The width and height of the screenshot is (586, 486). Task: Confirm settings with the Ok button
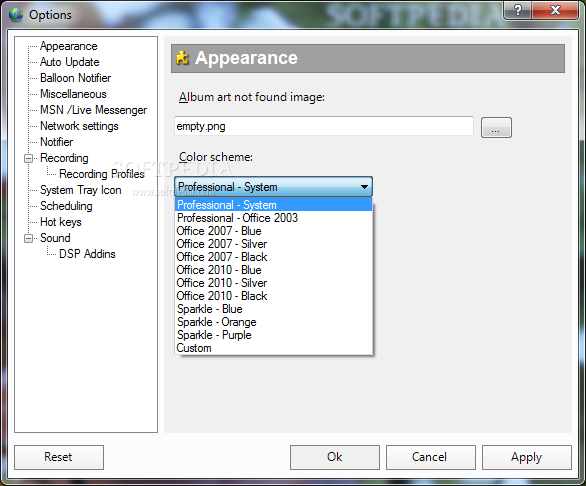coord(335,457)
